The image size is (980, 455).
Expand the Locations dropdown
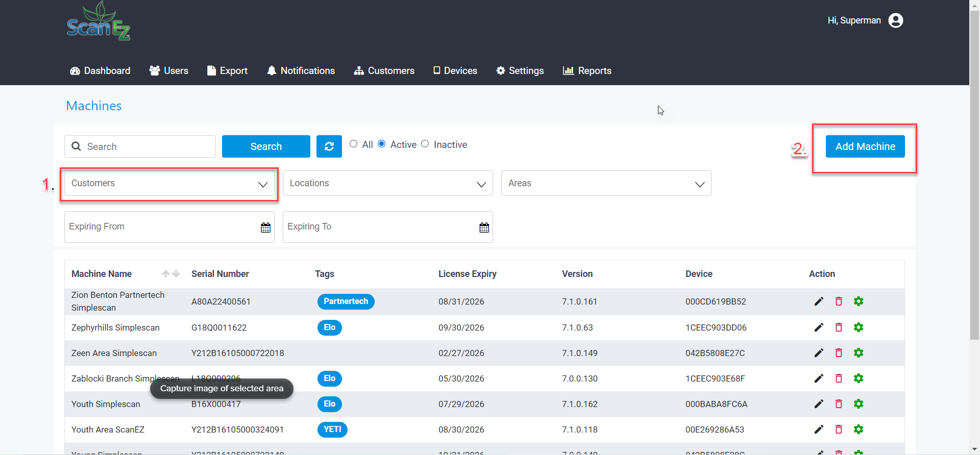point(388,183)
